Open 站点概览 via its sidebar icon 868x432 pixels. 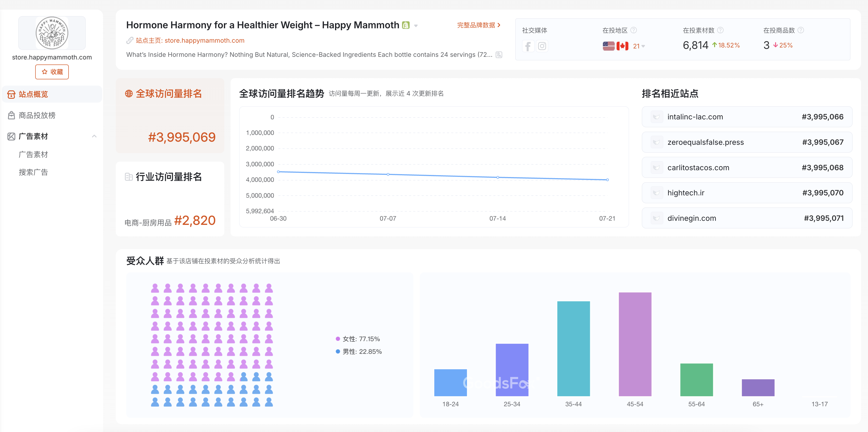click(x=11, y=94)
